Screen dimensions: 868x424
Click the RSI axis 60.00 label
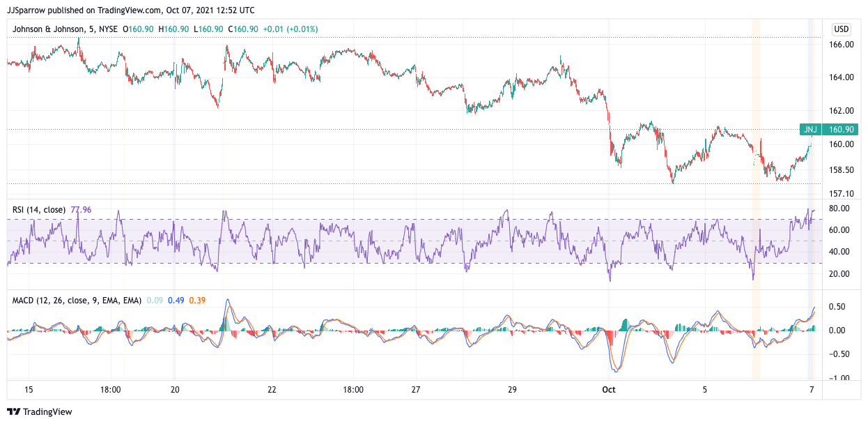pos(838,230)
